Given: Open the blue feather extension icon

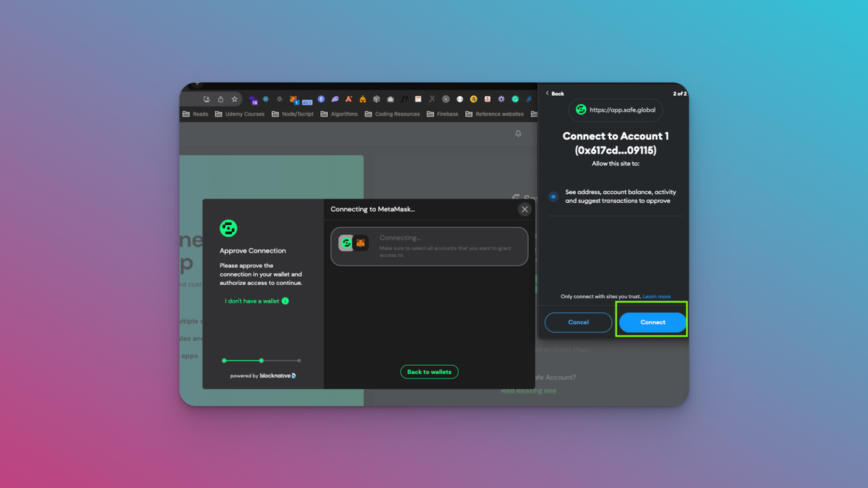Looking at the screenshot, I should click(x=529, y=99).
